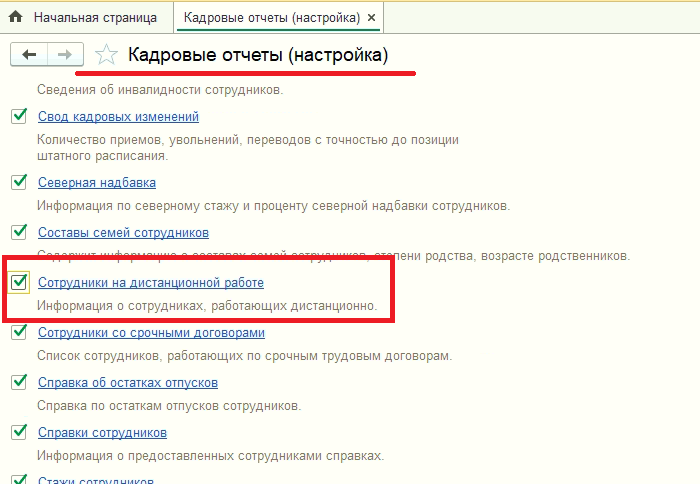
Task: Add page to favorites with star icon
Action: click(x=106, y=55)
